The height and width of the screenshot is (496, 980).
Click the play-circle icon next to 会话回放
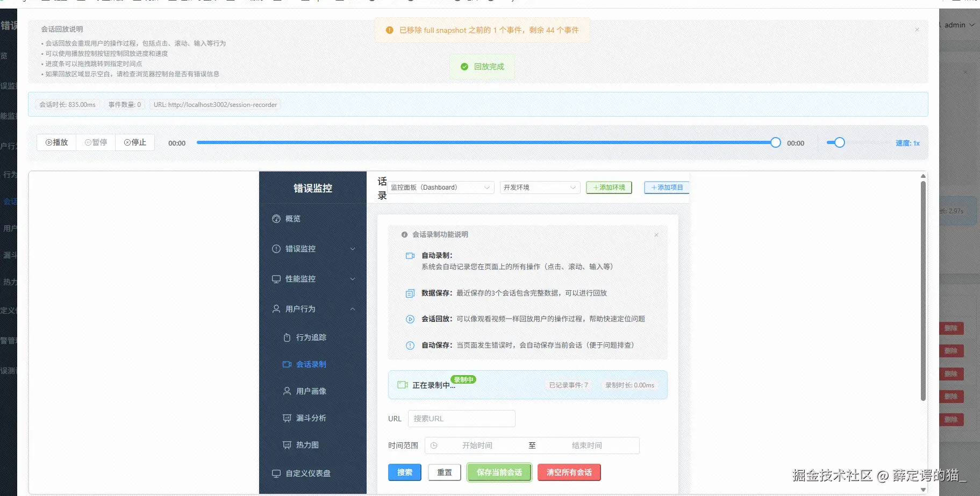(410, 319)
